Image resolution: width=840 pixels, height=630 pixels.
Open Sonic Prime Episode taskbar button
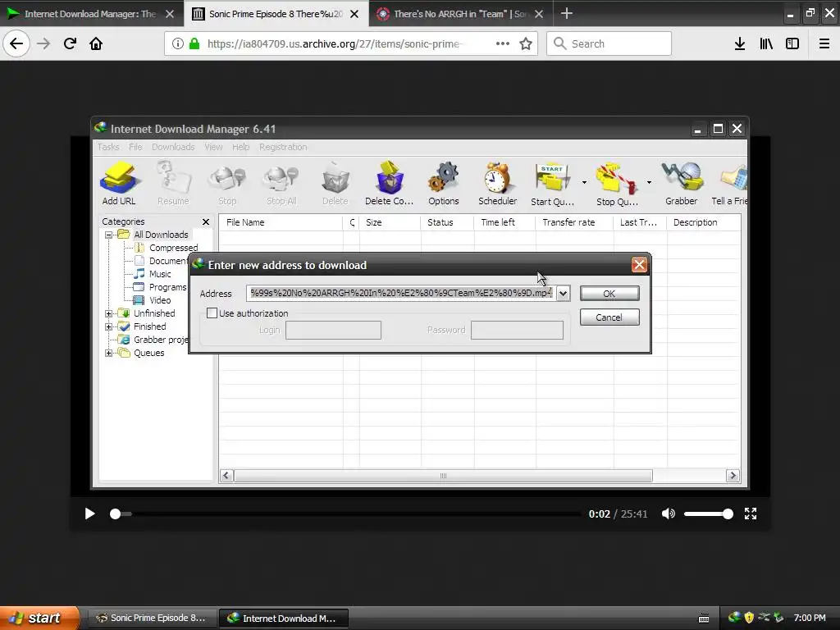click(x=152, y=618)
